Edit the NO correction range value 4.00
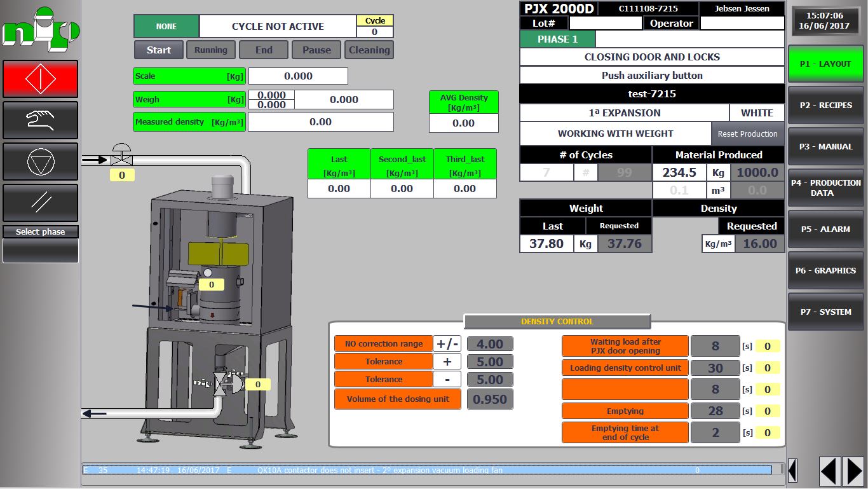Screen dimensions: 868x489 click(490, 344)
